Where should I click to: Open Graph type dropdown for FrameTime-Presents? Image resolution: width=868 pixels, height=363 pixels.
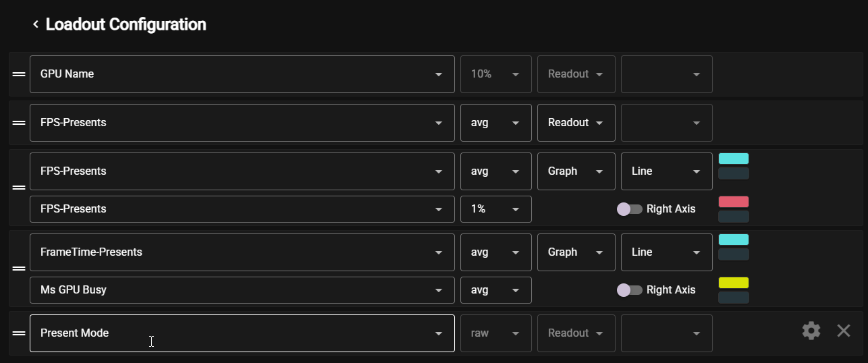(576, 252)
